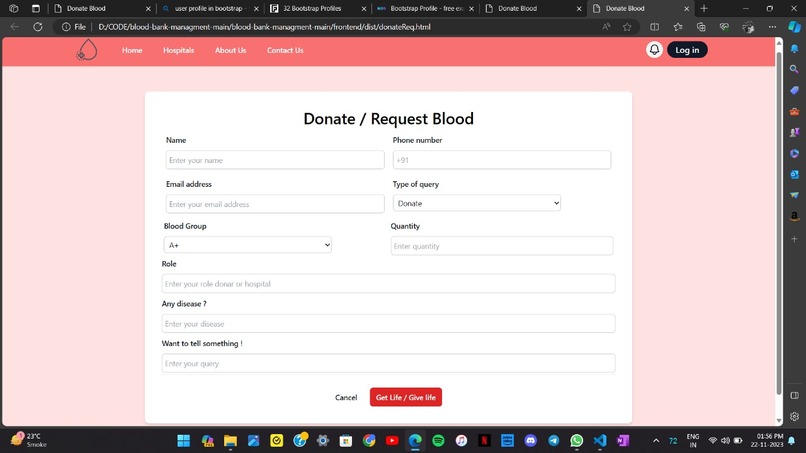Open browser Collections icon
Image resolution: width=806 pixels, height=453 pixels.
coord(701,27)
